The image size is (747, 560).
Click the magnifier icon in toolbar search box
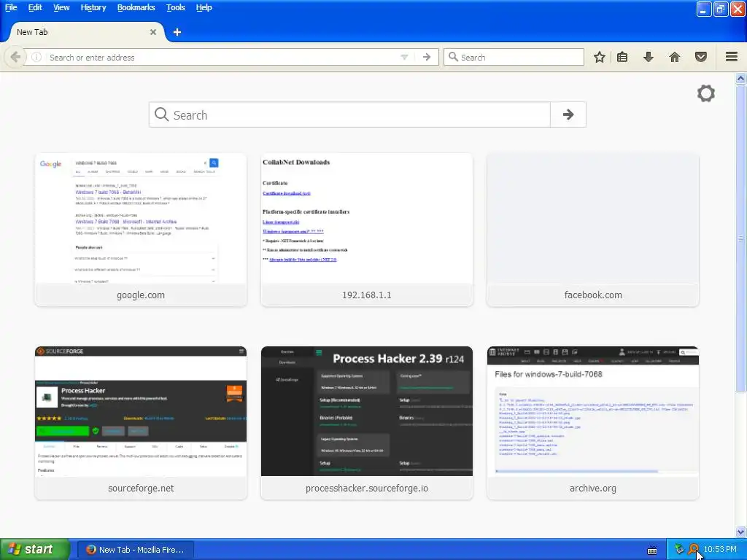[x=453, y=57]
